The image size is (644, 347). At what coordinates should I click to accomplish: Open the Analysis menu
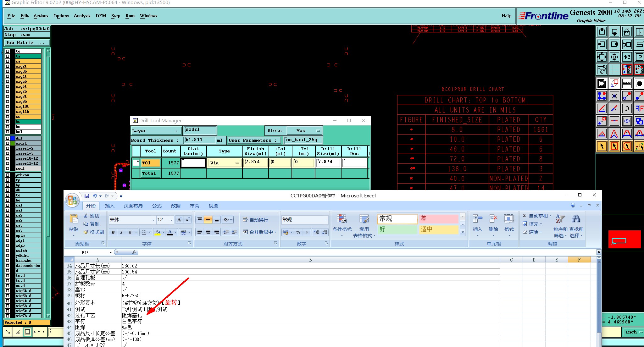pos(82,16)
